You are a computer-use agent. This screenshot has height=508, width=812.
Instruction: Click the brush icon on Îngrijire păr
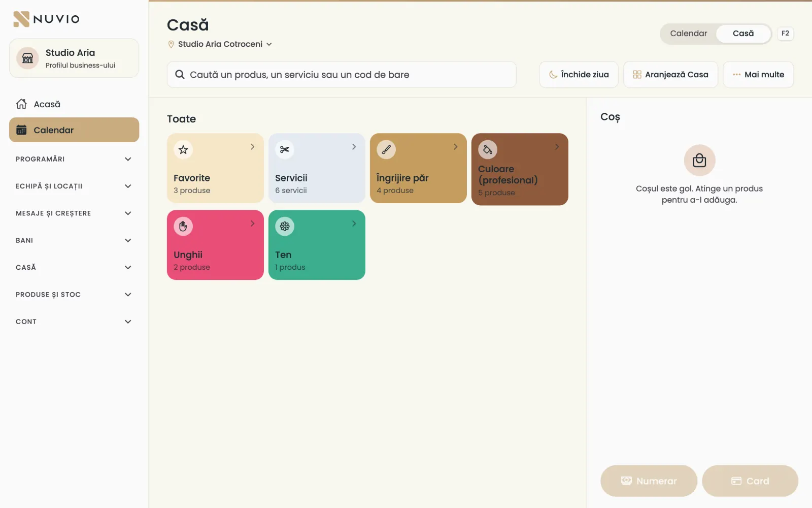click(x=386, y=149)
